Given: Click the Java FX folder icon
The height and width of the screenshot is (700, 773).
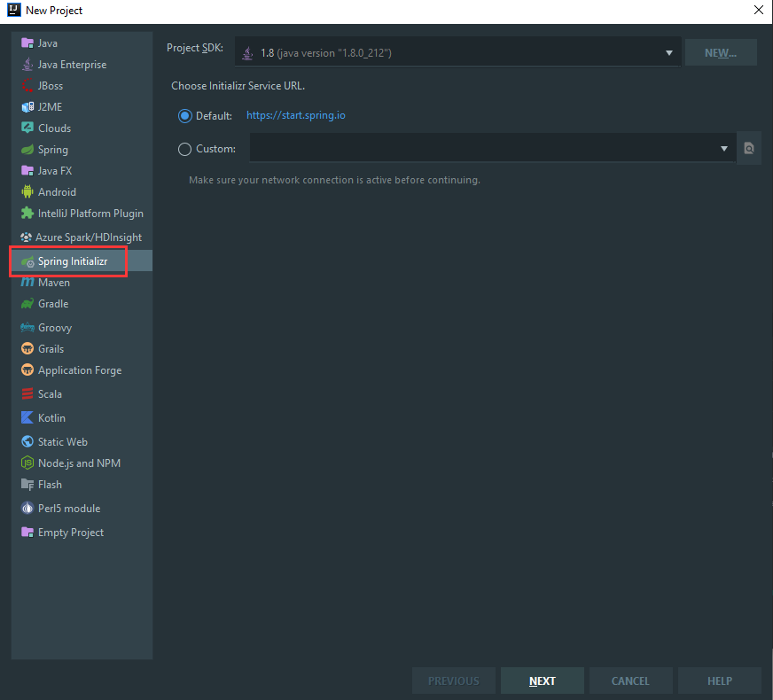Looking at the screenshot, I should click(27, 170).
